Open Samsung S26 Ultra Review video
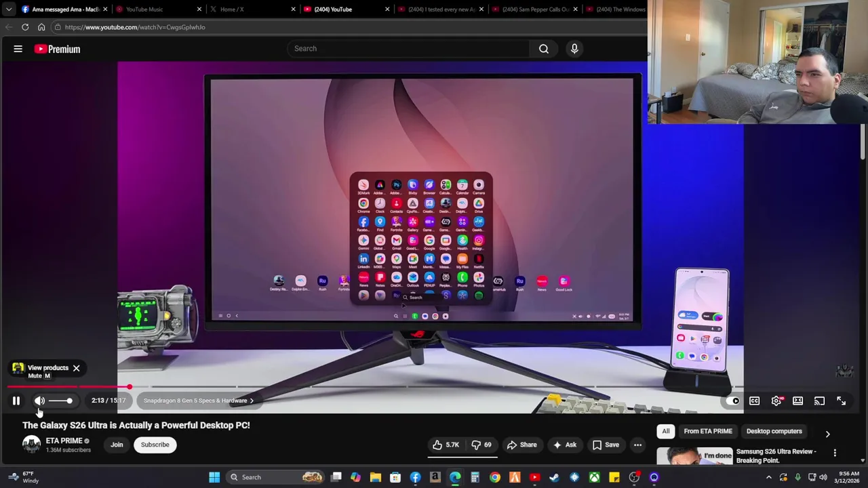This screenshot has width=868, height=488. click(x=776, y=455)
